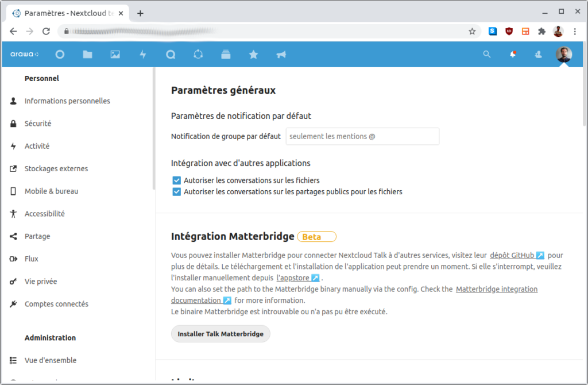
Task: Click the blue S extension icon
Action: pyautogui.click(x=492, y=31)
